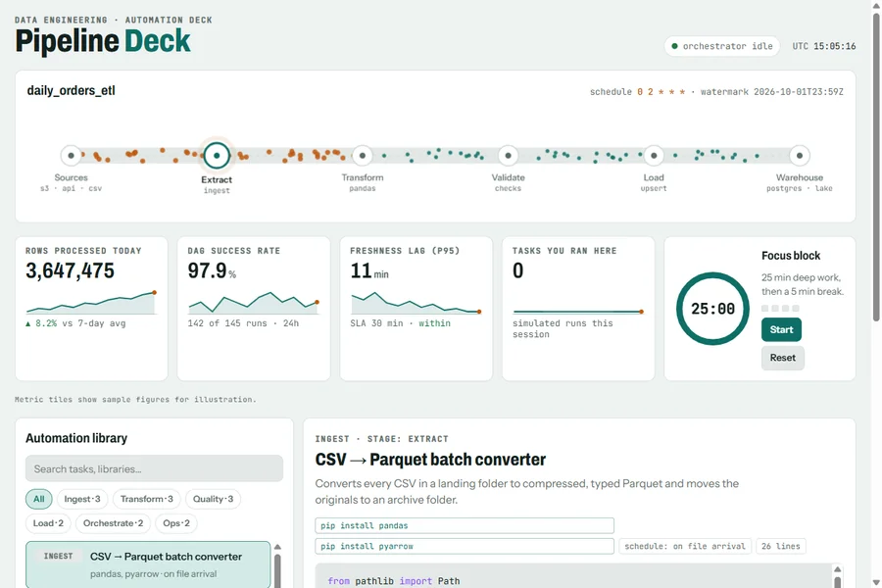Select the Extract pipeline stage node
The height and width of the screenshot is (588, 882).
217,155
